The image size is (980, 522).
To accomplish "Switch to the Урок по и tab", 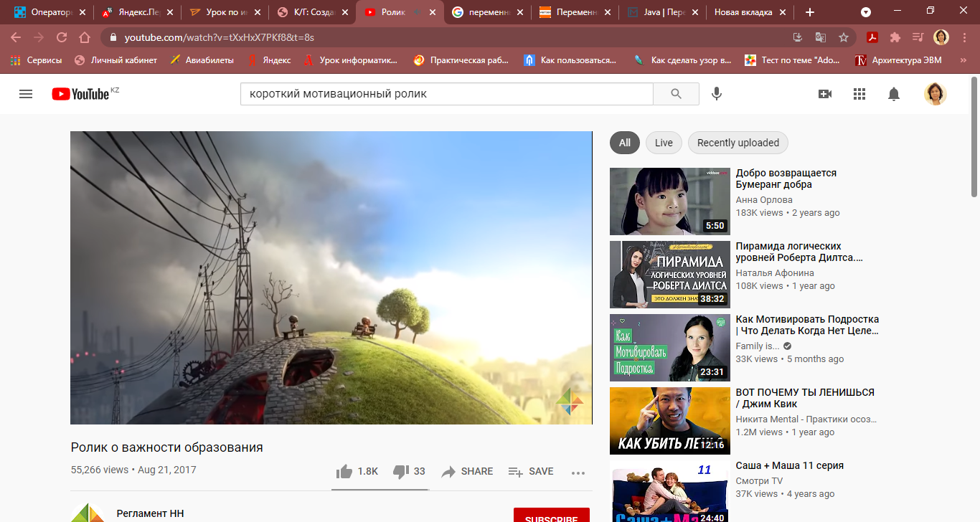I will click(224, 12).
